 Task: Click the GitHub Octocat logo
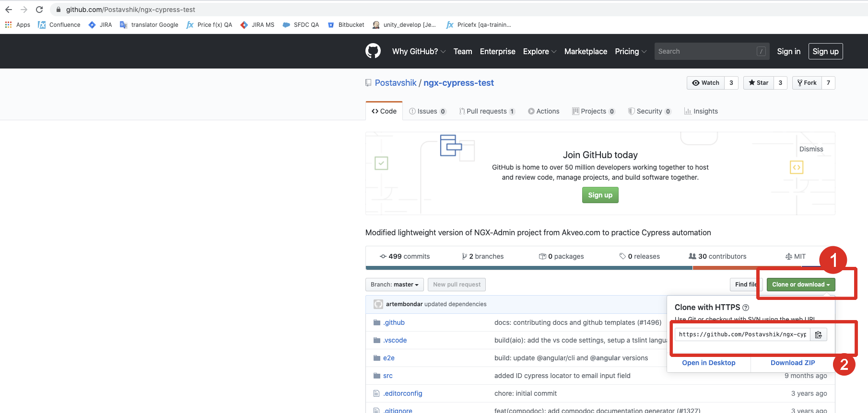[373, 51]
